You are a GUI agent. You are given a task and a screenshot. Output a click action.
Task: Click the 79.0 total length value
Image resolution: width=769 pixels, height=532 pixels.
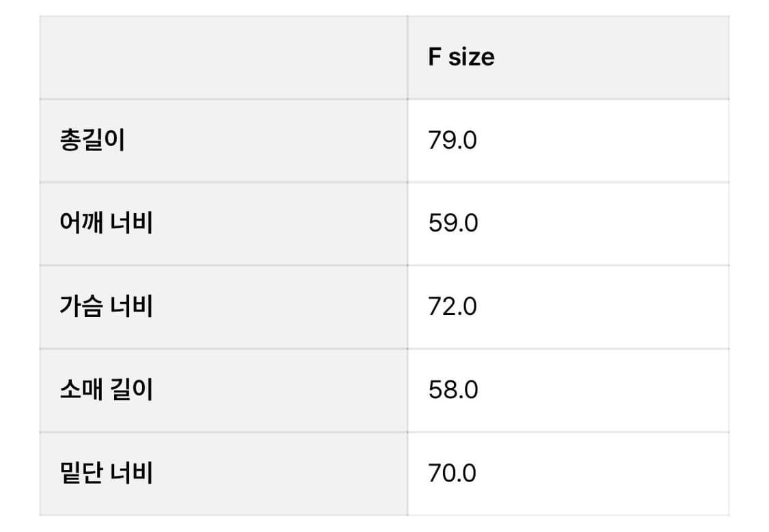click(453, 141)
